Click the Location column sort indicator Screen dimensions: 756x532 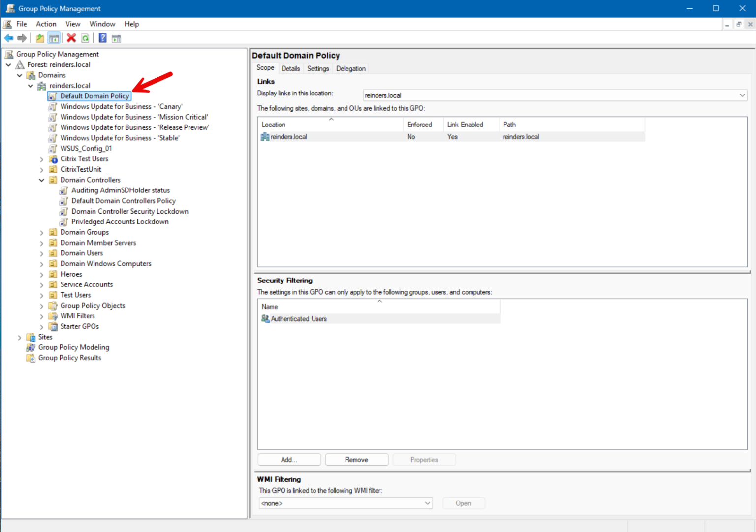(330, 120)
